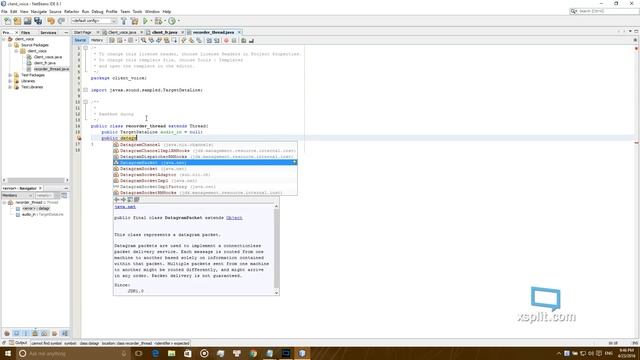
Task: Click the New File toolbar icon
Action: coord(7,21)
